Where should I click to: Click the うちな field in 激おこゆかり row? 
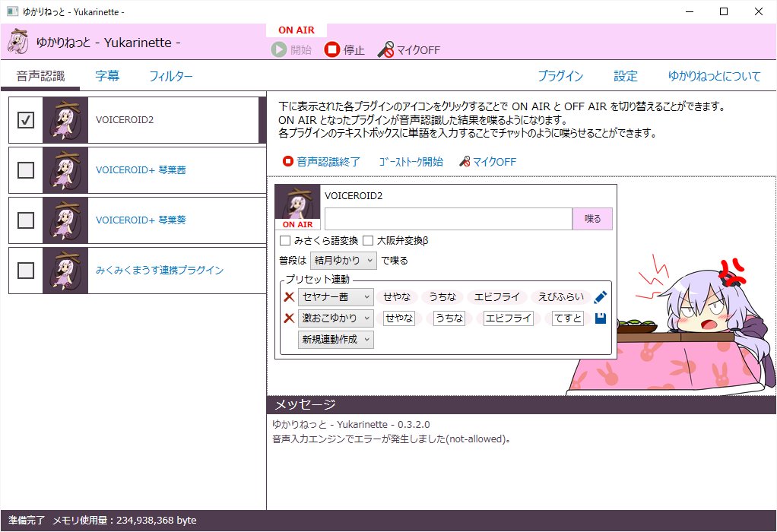coord(449,318)
